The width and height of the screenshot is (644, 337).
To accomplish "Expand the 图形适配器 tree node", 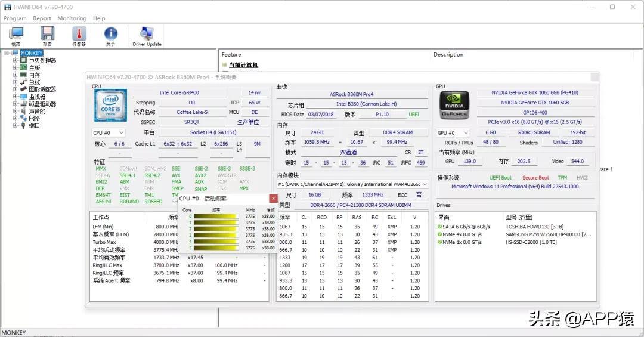I will coord(16,89).
